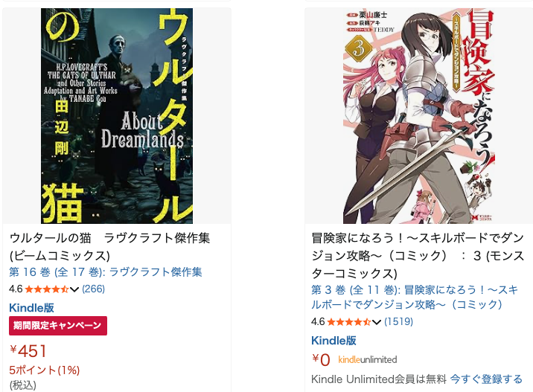Open the 冒険家になろう!~スキルボードでダンジョン攻略~ title link
Image resolution: width=533 pixels, height=392 pixels.
click(418, 255)
